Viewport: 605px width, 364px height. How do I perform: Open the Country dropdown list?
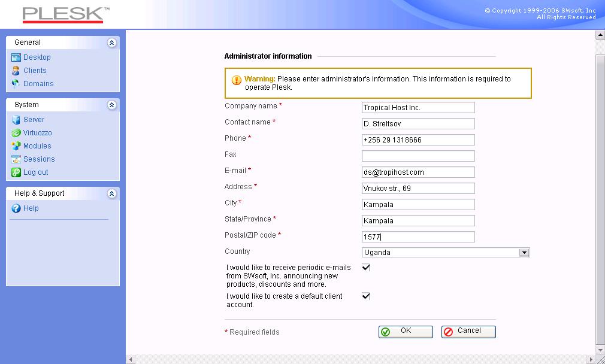[524, 253]
